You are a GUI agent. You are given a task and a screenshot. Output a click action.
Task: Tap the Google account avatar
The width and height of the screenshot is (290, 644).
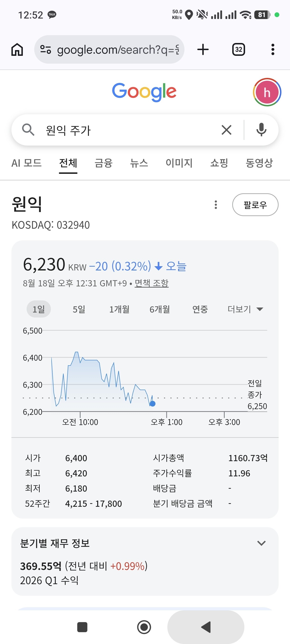(267, 92)
